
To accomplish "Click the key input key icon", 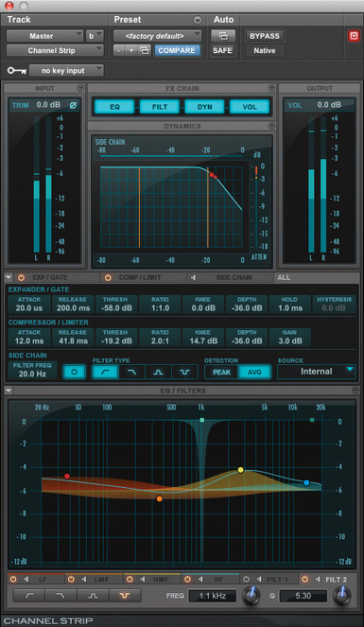I will coord(17,70).
